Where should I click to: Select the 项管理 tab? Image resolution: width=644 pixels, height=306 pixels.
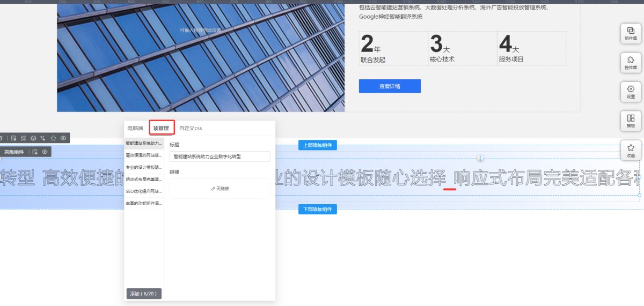[161, 128]
